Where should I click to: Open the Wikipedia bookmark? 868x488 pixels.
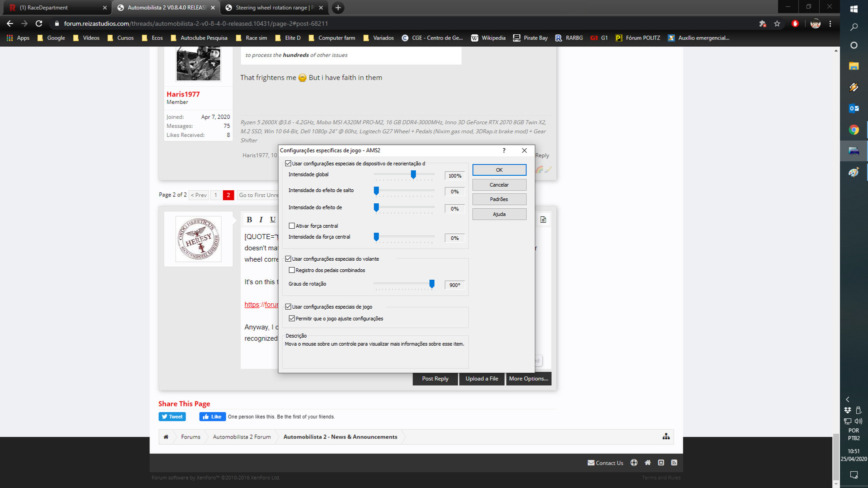tap(488, 38)
